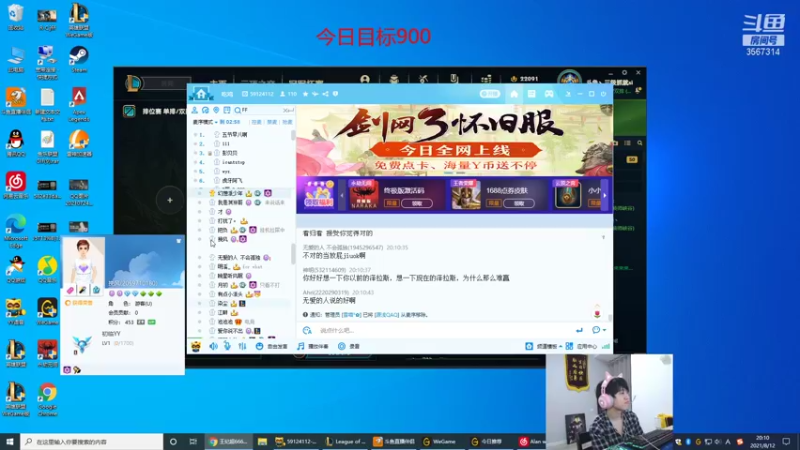This screenshot has width=800, height=450.
Task: Add a summoner slot with the plus button in League
Action: (x=170, y=201)
